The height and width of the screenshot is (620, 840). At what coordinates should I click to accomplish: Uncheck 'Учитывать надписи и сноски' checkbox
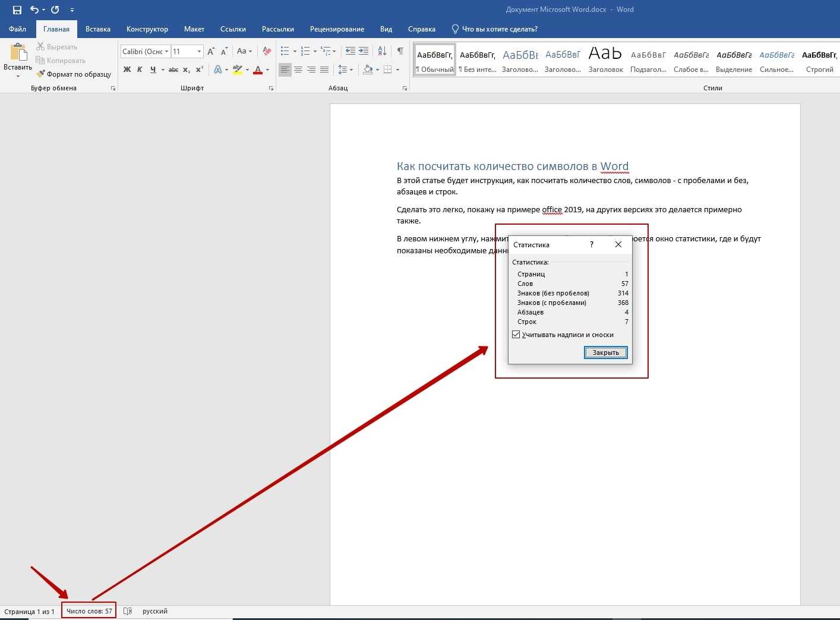point(516,335)
